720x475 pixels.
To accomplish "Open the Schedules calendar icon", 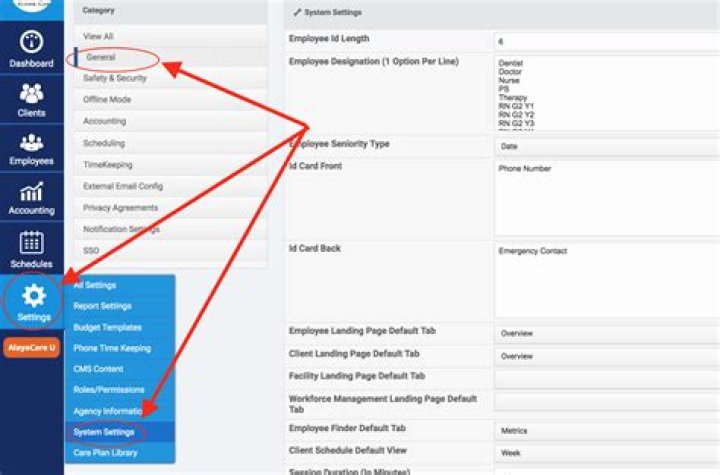I will (x=31, y=242).
